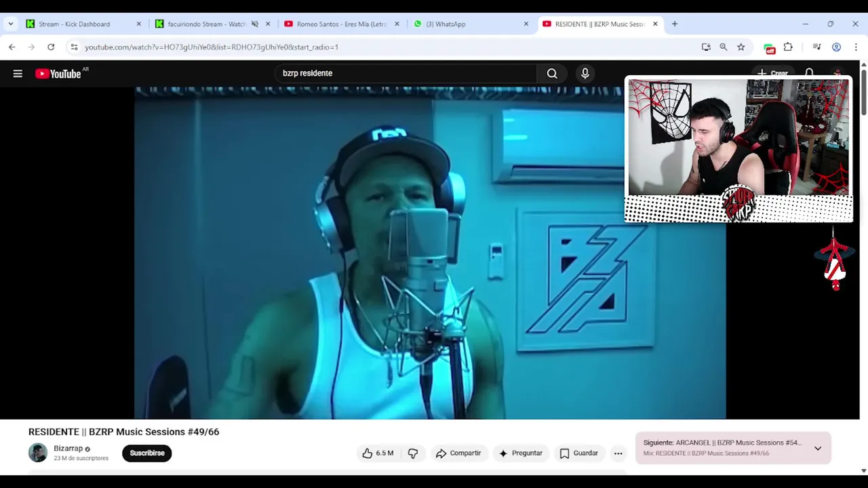Save video with Guardar
This screenshot has width=868, height=488.
click(578, 453)
